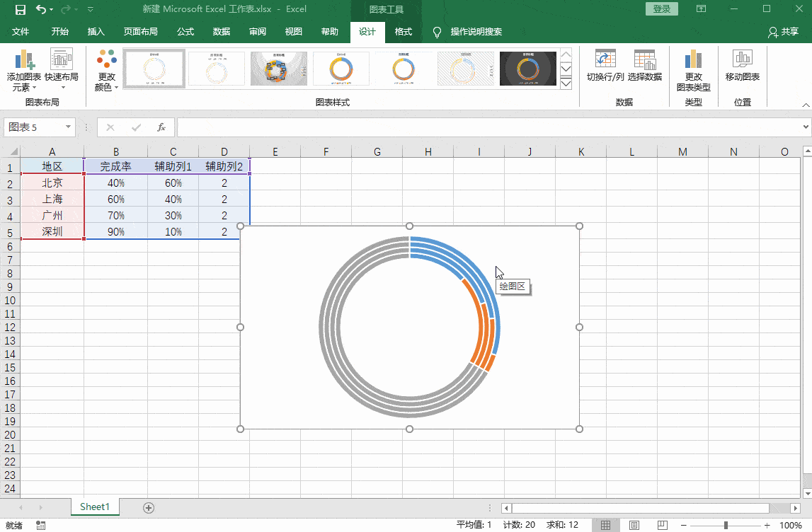Open Add Chart Element menu
Screen dimensions: 812x532
point(24,71)
